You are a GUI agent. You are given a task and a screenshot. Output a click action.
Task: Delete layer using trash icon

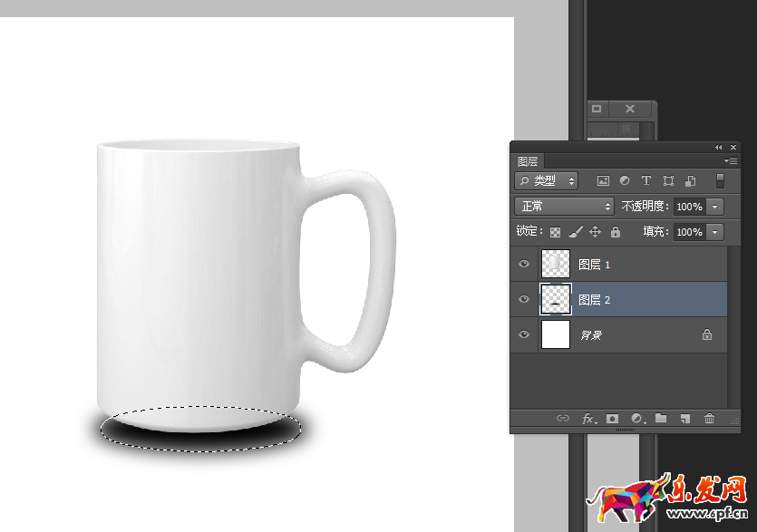point(710,419)
